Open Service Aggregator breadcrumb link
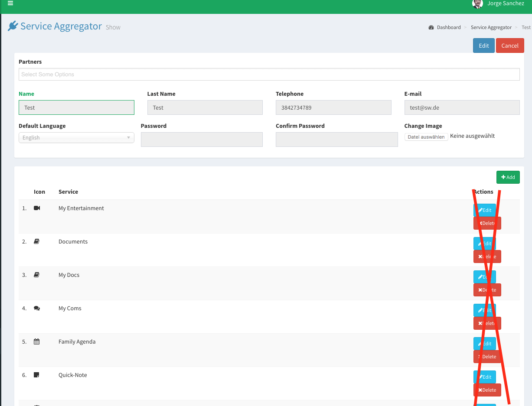Screen dimensions: 532x406 point(491,27)
